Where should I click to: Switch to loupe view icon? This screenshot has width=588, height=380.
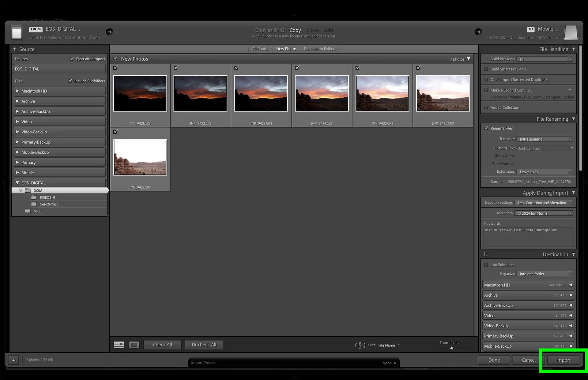click(x=134, y=345)
